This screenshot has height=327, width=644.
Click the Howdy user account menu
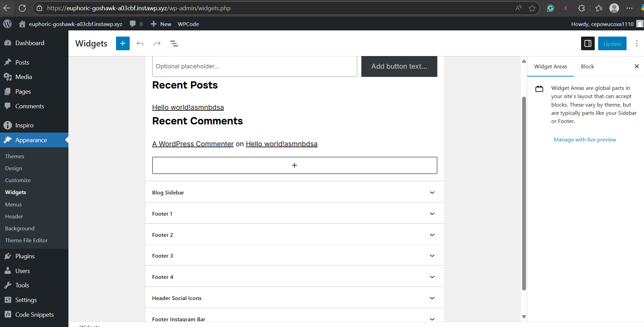pyautogui.click(x=607, y=24)
